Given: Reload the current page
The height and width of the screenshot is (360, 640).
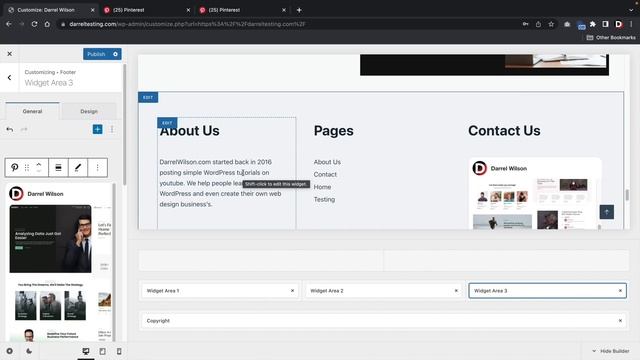Looking at the screenshot, I should [x=34, y=24].
